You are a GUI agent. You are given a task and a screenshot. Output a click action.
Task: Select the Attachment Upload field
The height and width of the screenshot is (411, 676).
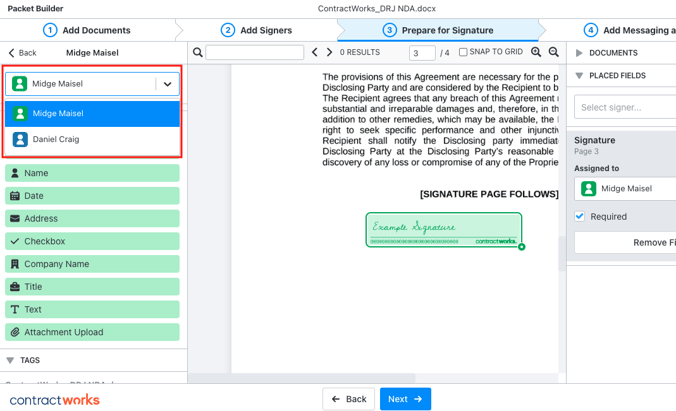pos(92,332)
